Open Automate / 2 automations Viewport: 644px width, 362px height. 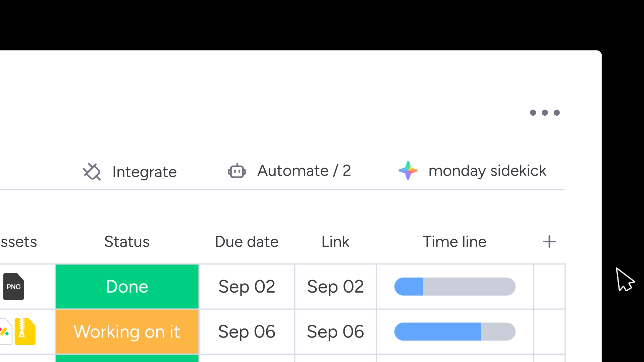coord(304,171)
